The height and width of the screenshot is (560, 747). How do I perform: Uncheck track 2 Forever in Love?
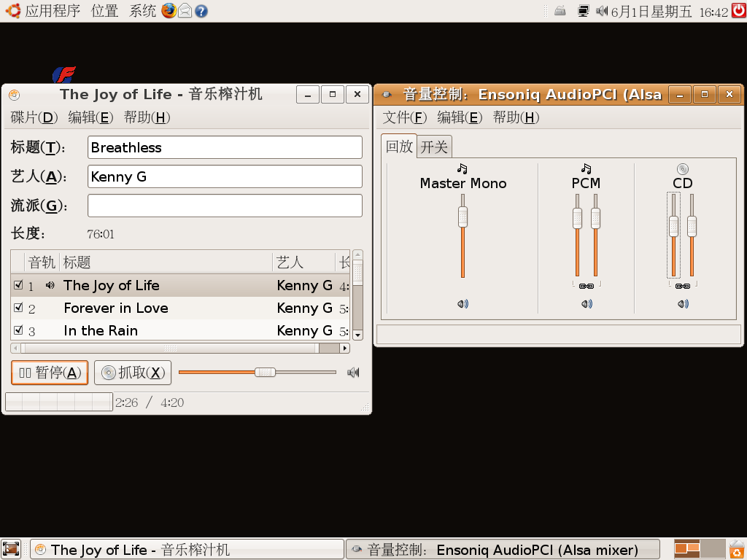coord(18,308)
